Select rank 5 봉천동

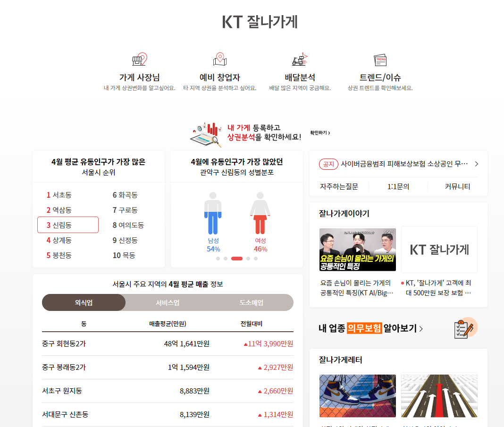pyautogui.click(x=59, y=255)
